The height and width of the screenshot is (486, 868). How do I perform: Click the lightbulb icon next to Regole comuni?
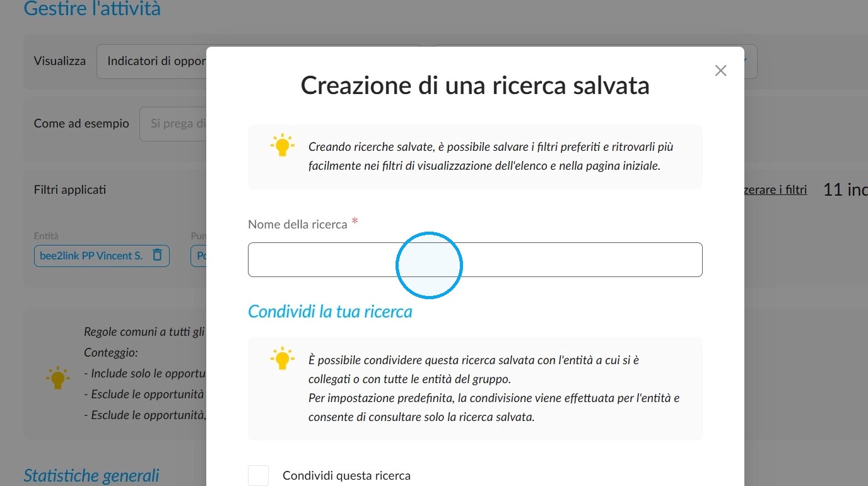click(x=57, y=378)
